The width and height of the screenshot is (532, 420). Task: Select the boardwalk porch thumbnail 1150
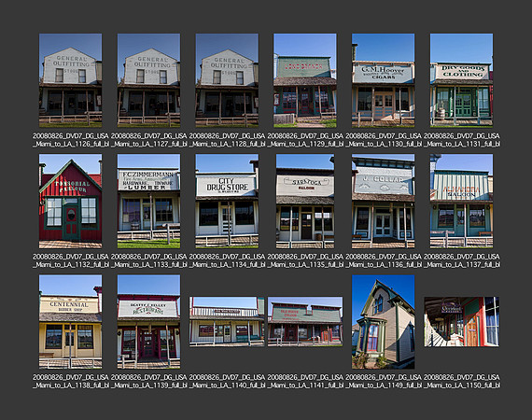pyautogui.click(x=461, y=322)
